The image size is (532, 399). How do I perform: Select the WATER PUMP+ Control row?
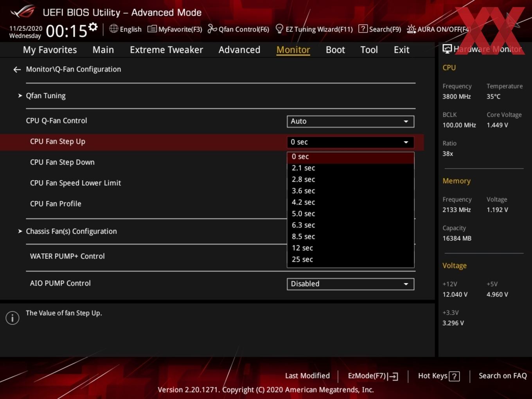67,256
